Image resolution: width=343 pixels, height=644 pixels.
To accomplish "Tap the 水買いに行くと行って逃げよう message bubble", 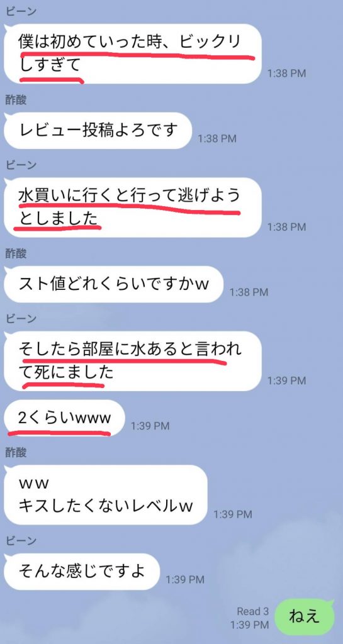I will (x=133, y=208).
